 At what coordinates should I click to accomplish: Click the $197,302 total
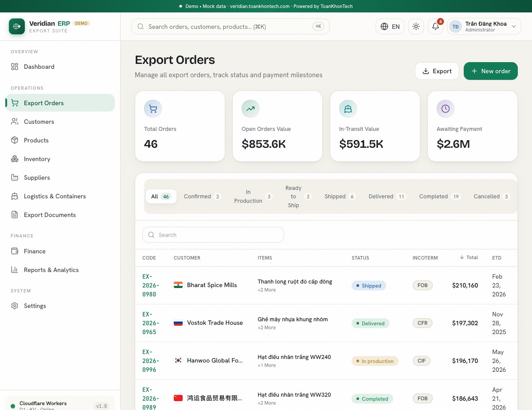(x=465, y=323)
